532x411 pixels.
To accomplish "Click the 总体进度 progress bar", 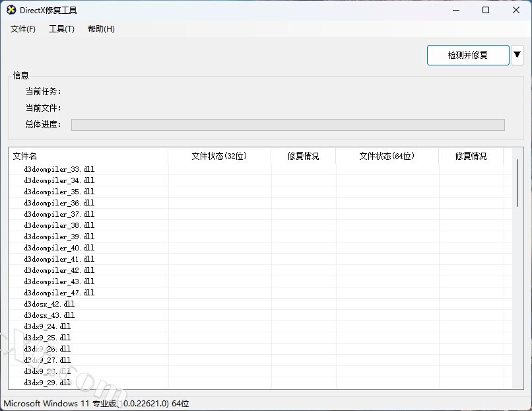I will click(x=288, y=125).
